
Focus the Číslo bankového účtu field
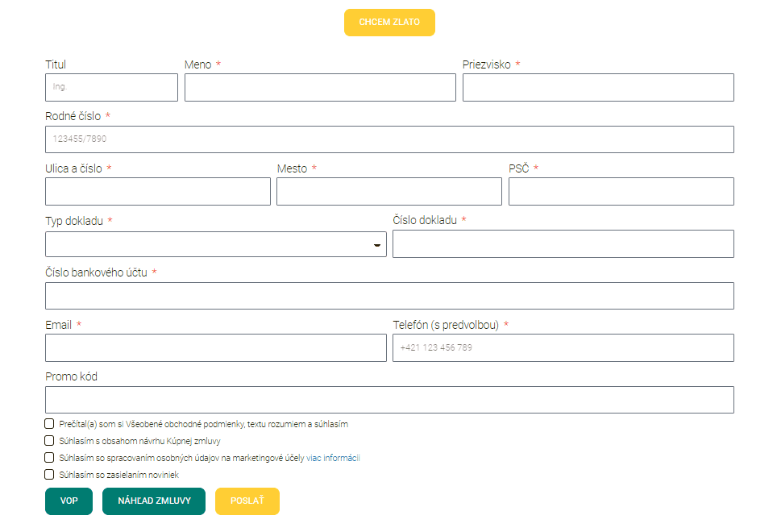pos(389,296)
